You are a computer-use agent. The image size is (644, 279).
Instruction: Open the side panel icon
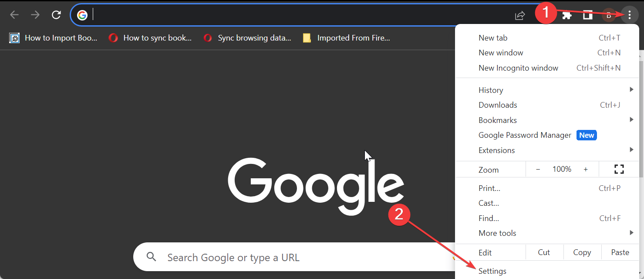tap(588, 16)
